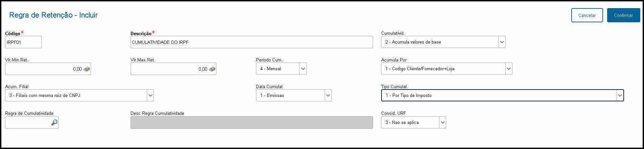Screen dimensions: 644x149
Task: Expand the Consid. URF dropdown
Action: click(442, 123)
